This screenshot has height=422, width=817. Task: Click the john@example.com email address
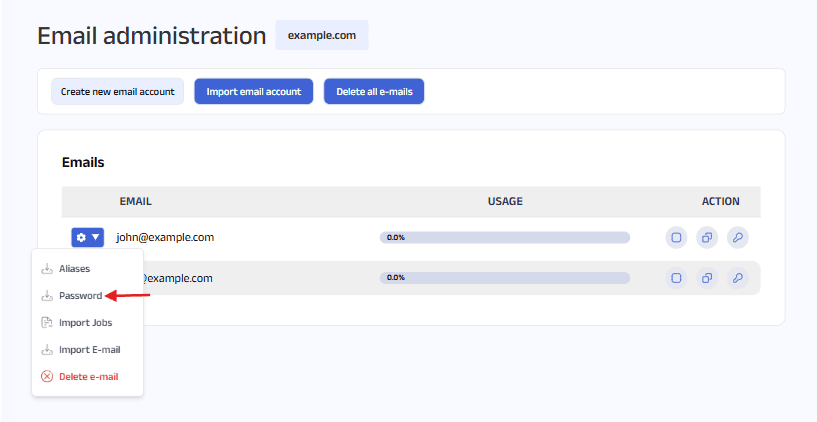tap(165, 238)
